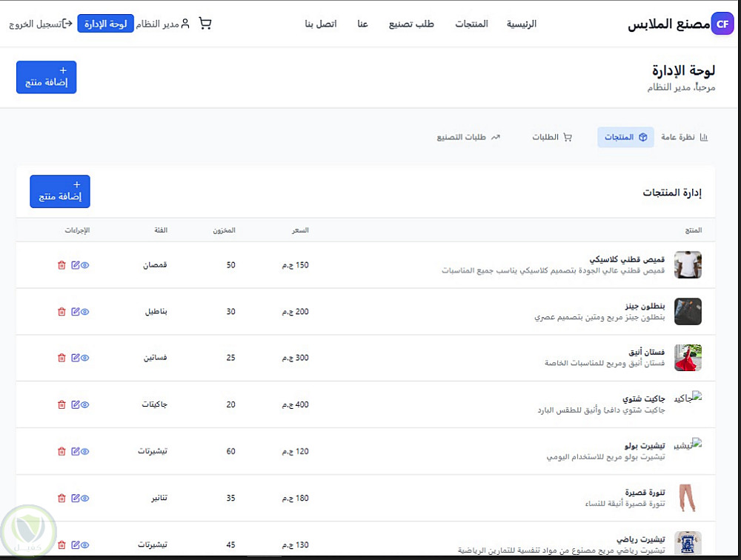The height and width of the screenshot is (560, 741).
Task: Click the المنتج column header
Action: pos(694,230)
